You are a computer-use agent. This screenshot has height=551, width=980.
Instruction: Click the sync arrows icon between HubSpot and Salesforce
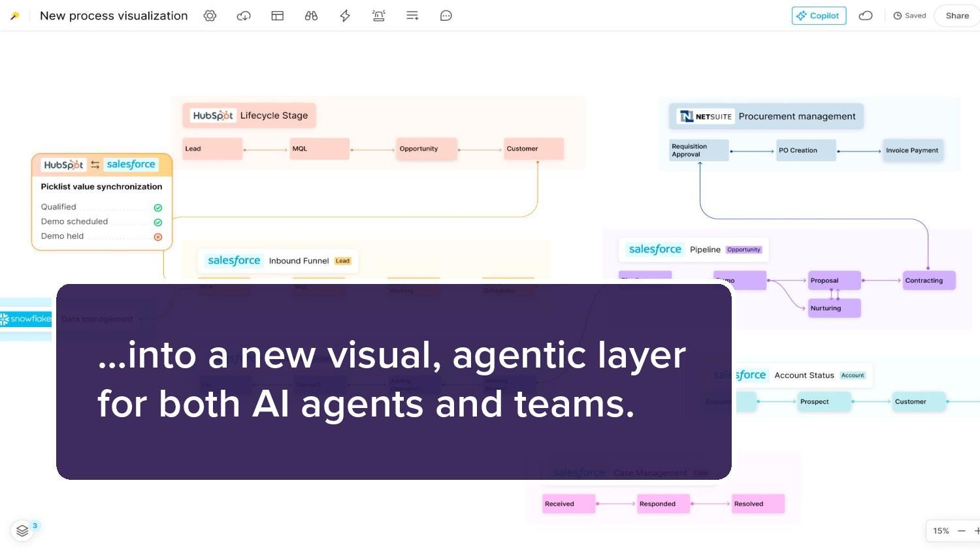[95, 165]
